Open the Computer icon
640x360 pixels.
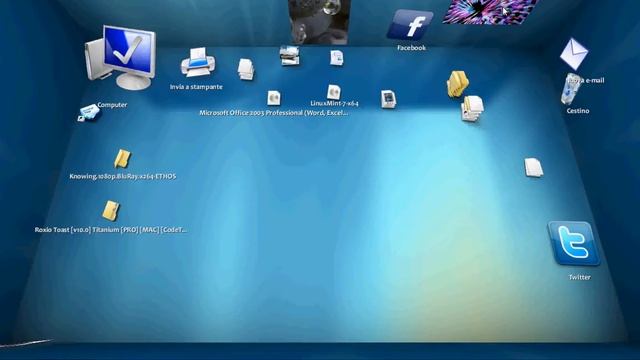pos(121,58)
